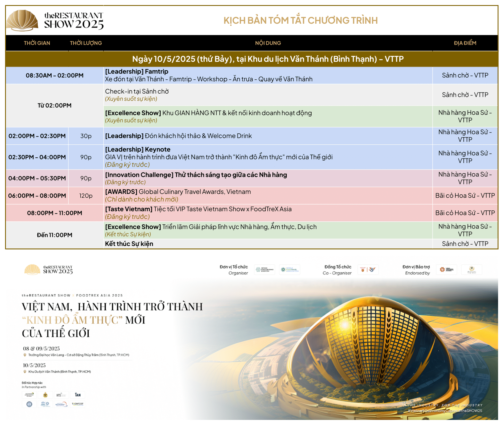Click the small theRESTAURANT SHOW logo on the banner

click(49, 269)
